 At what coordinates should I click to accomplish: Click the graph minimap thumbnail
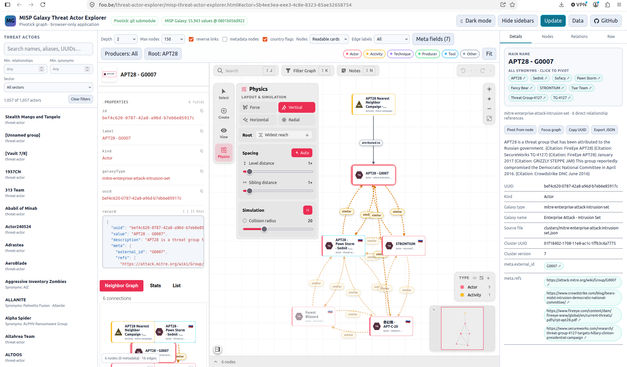coord(462,328)
